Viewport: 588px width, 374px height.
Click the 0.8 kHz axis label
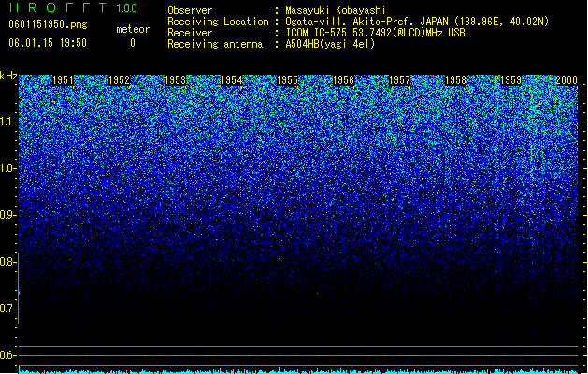7,262
